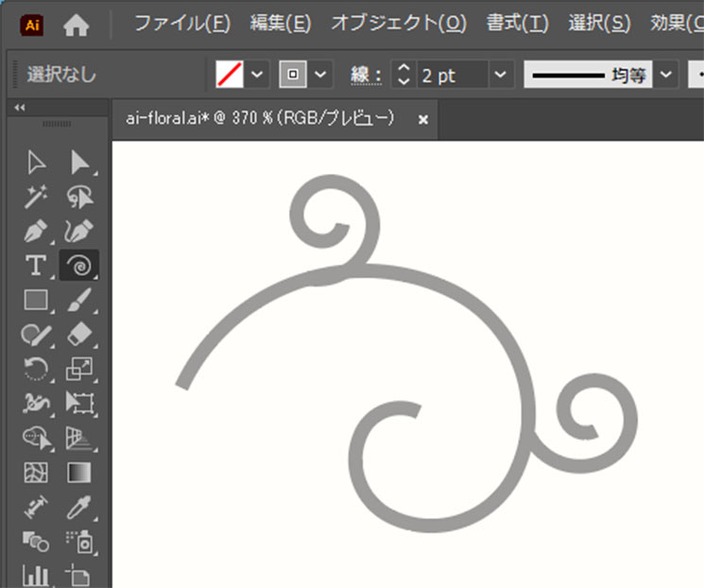Select the Spiral tool
This screenshot has height=588, width=704.
[x=79, y=266]
